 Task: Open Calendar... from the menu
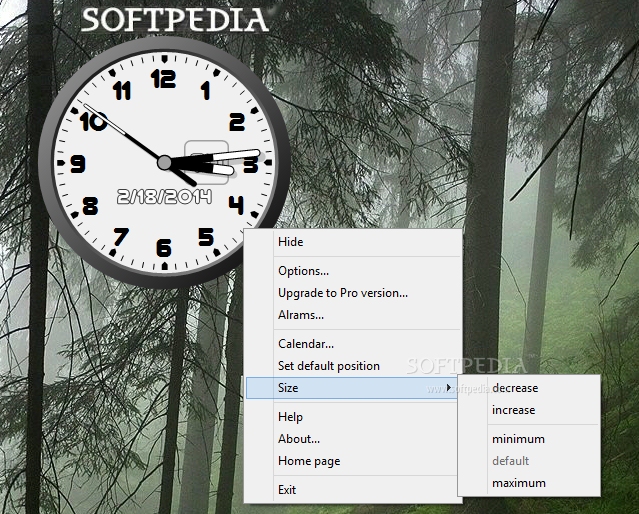pyautogui.click(x=353, y=344)
